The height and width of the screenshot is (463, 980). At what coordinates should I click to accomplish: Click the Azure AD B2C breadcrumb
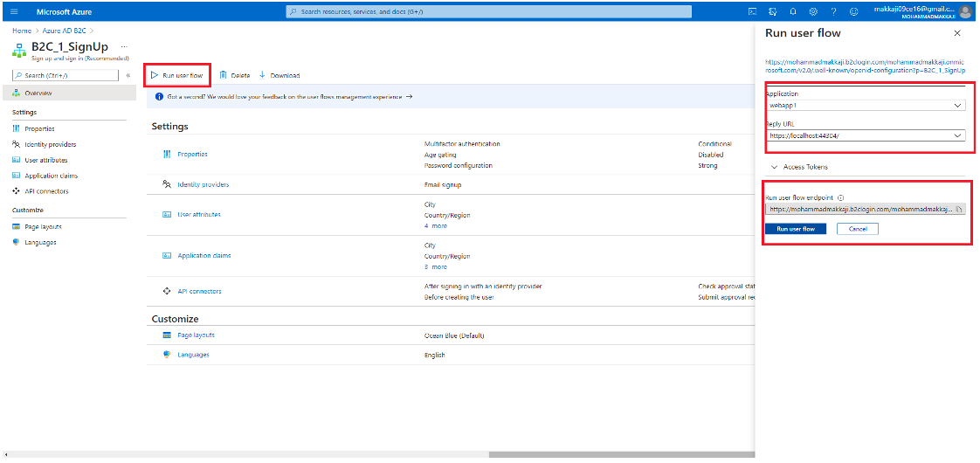(x=65, y=31)
